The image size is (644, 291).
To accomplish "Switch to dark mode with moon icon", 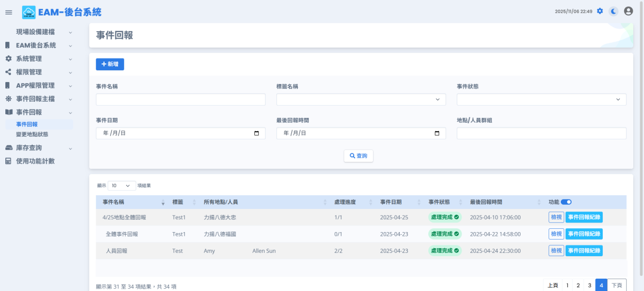I will (x=613, y=11).
